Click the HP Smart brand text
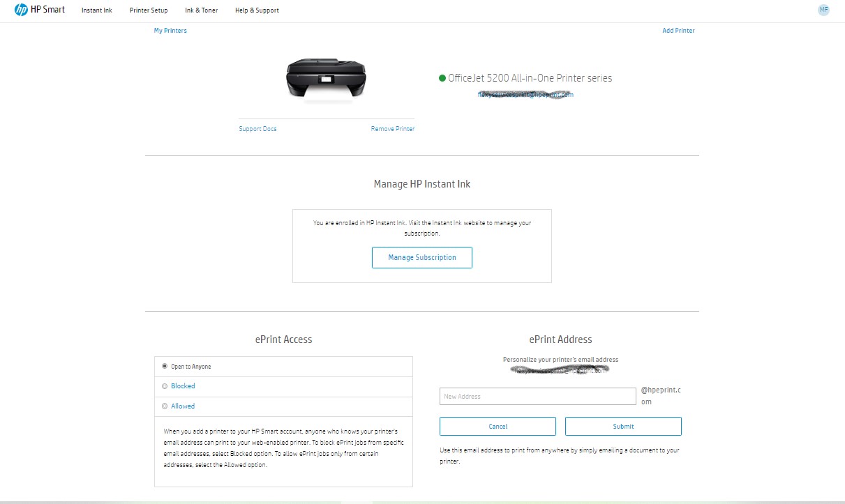This screenshot has width=845, height=504. coord(48,10)
